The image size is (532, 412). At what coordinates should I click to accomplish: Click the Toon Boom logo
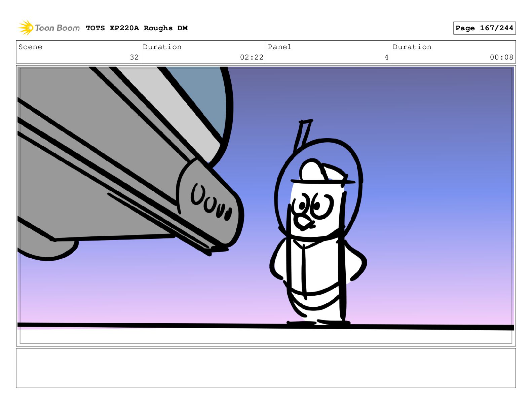49,28
